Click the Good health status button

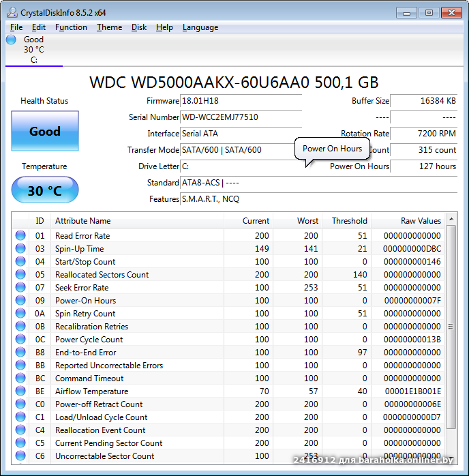[x=45, y=131]
